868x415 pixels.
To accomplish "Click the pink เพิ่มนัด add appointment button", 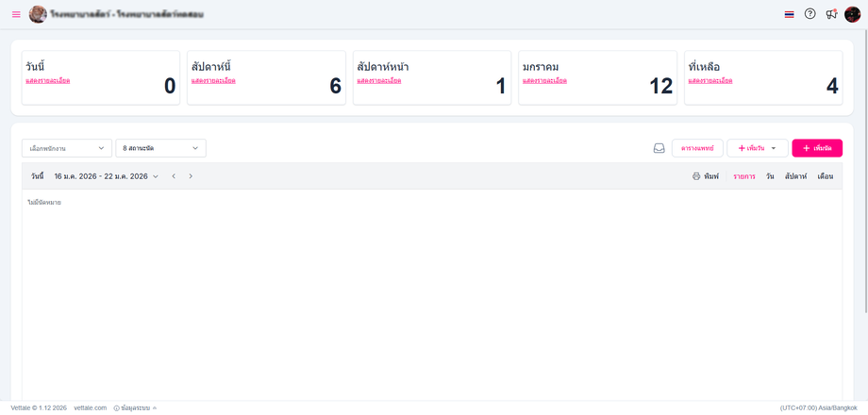I will [817, 148].
